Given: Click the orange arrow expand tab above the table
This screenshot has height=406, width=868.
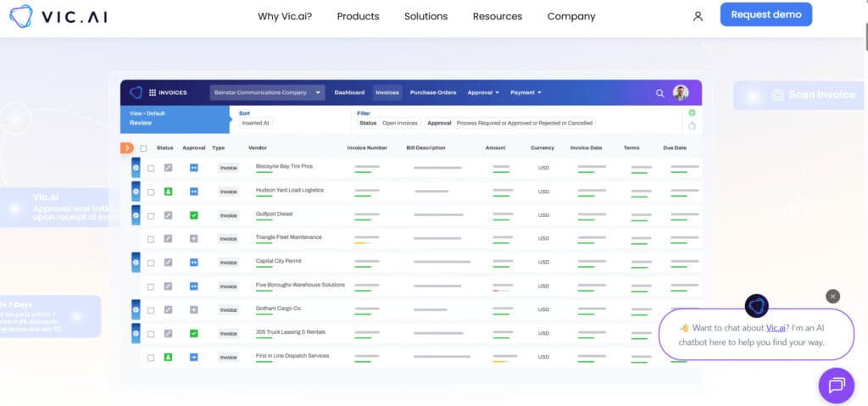Looking at the screenshot, I should click(127, 148).
